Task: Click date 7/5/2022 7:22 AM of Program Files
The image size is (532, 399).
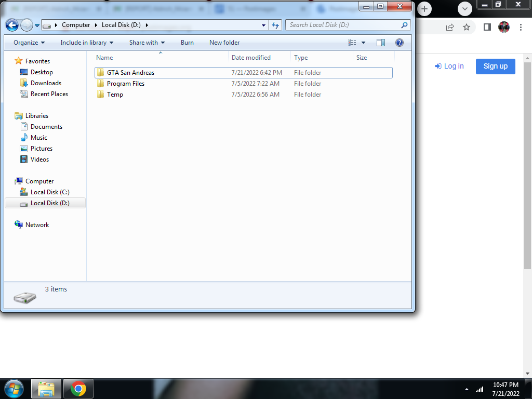Action: click(256, 84)
